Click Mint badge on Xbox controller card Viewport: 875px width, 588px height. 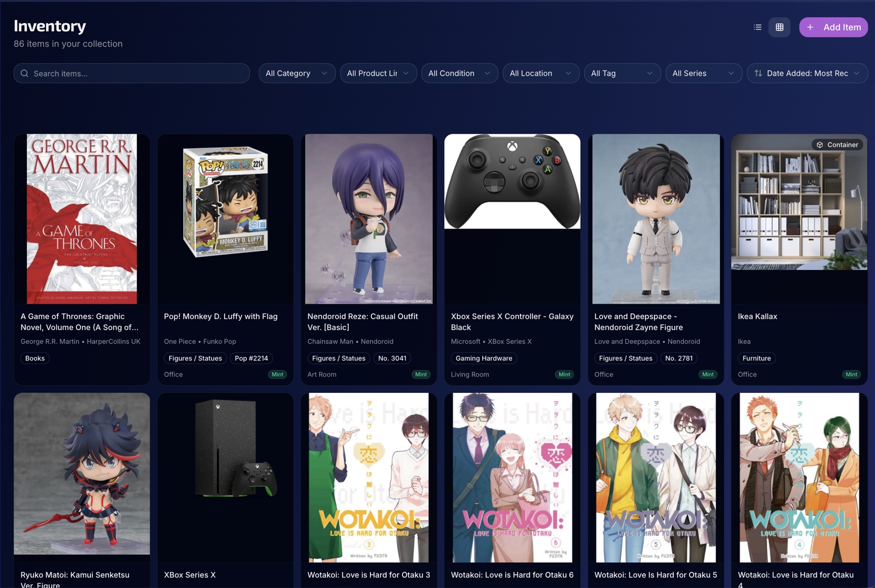coord(564,375)
